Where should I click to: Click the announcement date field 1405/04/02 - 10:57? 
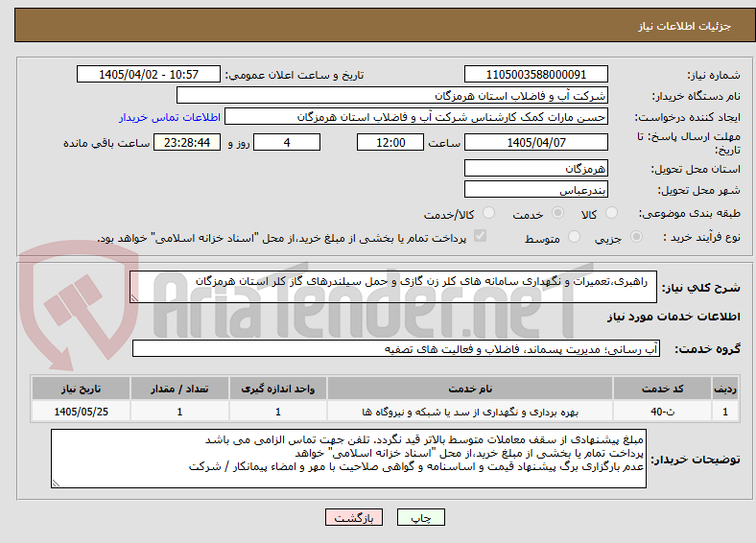click(149, 74)
